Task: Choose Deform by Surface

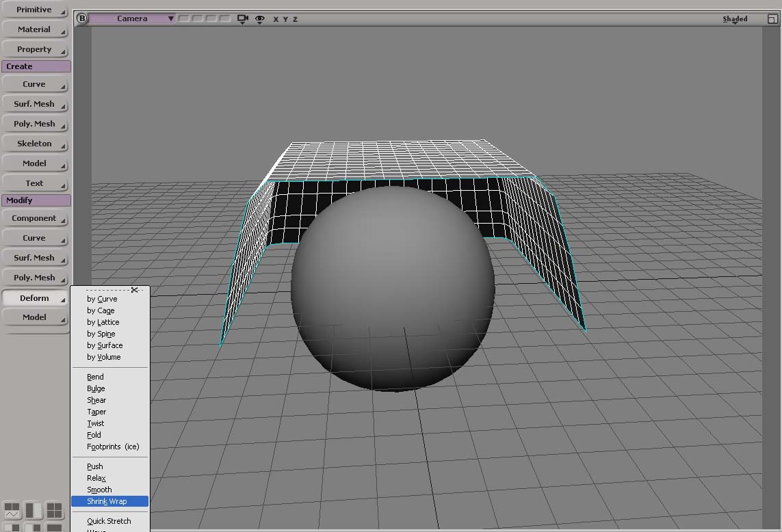Action: click(x=109, y=345)
